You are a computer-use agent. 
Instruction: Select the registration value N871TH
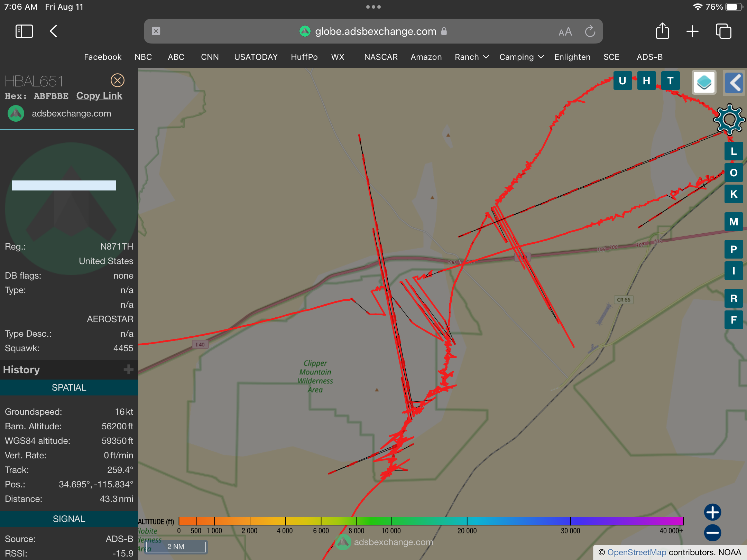pos(117,246)
